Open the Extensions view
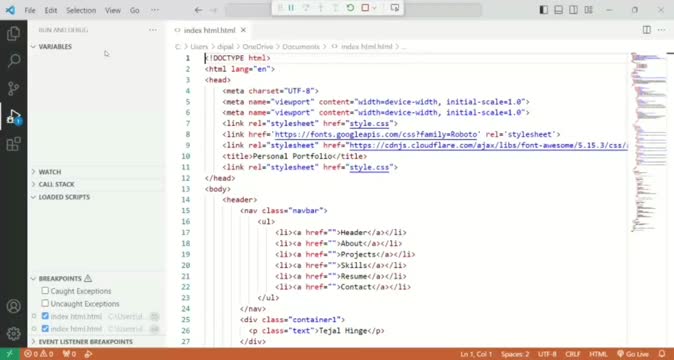Image resolution: width=674 pixels, height=360 pixels. click(13, 144)
